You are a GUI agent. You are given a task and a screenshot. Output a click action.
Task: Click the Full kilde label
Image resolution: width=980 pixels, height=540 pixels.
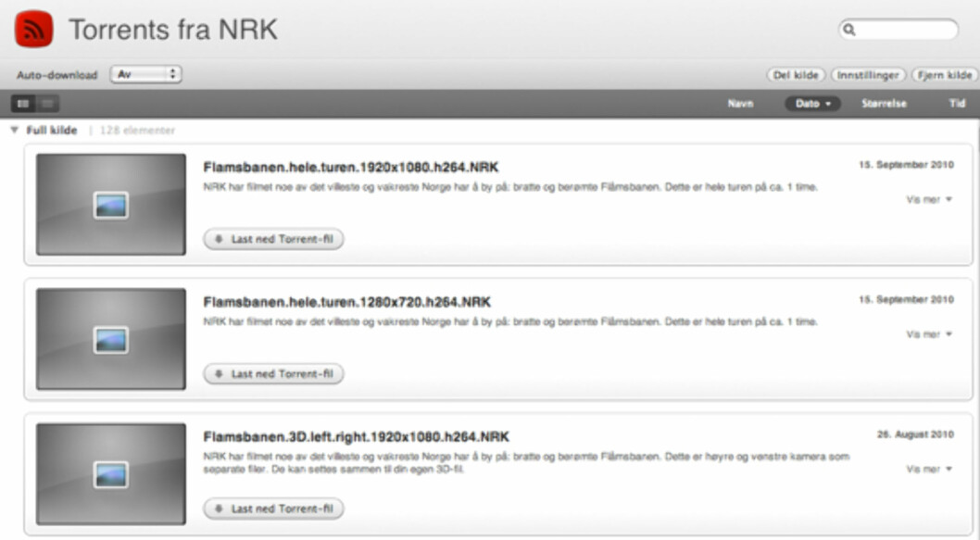tap(52, 130)
